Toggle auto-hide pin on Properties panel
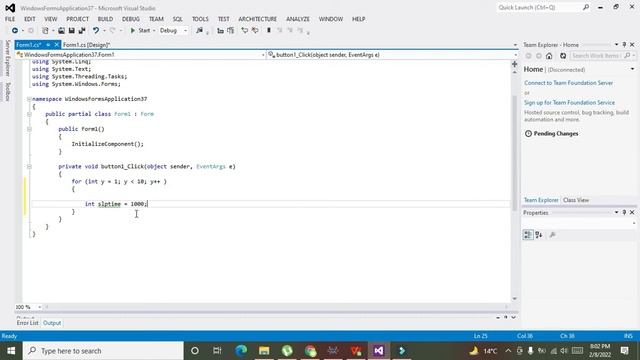Viewport: 640px width, 360px height. [624, 213]
